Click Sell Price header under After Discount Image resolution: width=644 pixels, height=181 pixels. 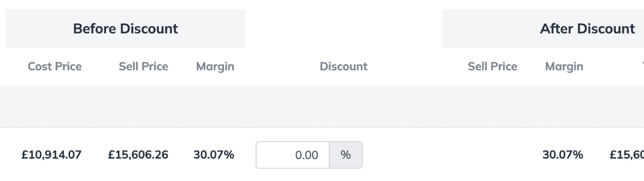[492, 67]
